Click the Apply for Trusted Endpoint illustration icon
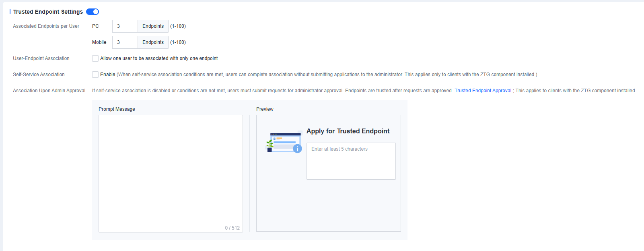Image resolution: width=644 pixels, height=251 pixels. (x=284, y=142)
